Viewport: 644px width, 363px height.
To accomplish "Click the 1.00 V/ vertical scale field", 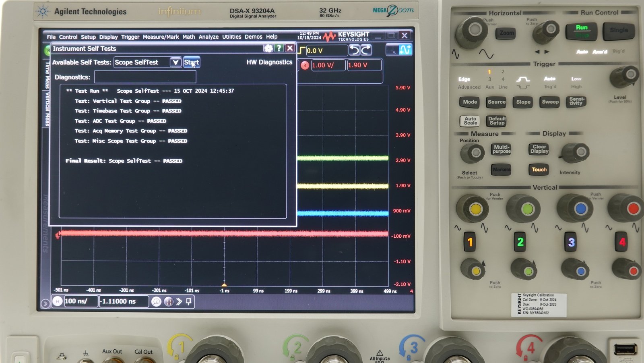I will coord(328,65).
